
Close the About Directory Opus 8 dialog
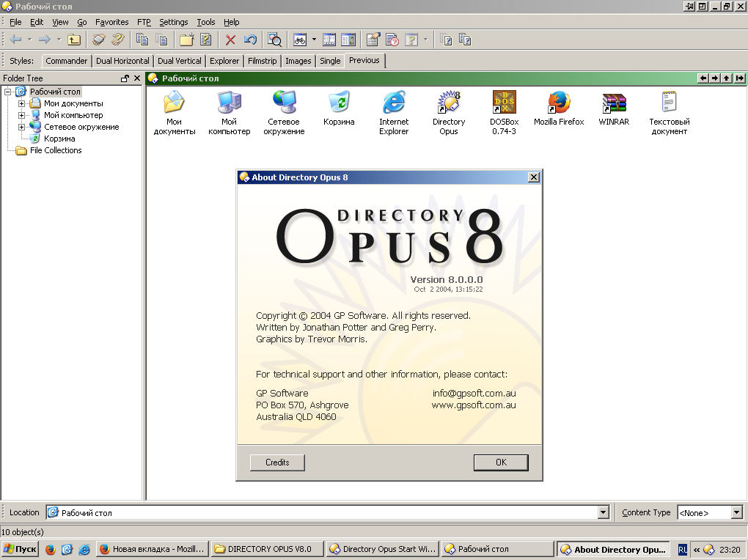(x=534, y=177)
